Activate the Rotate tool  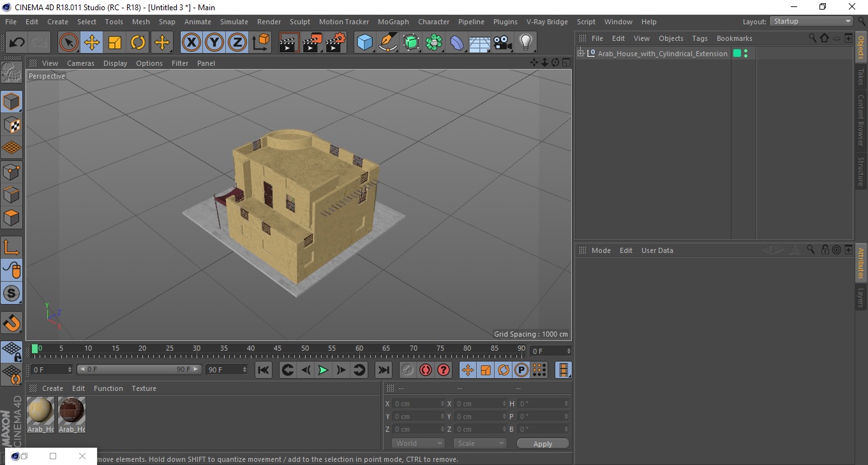[x=138, y=43]
